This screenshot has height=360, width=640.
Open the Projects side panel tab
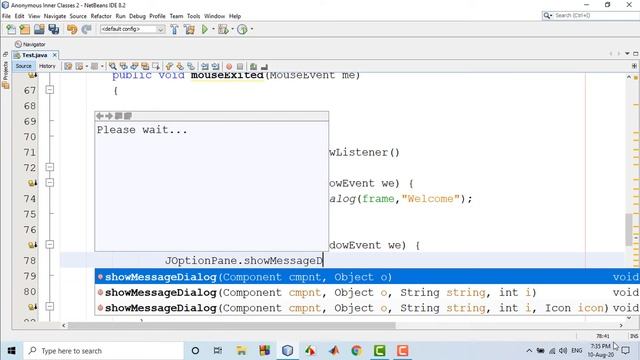(x=5, y=76)
